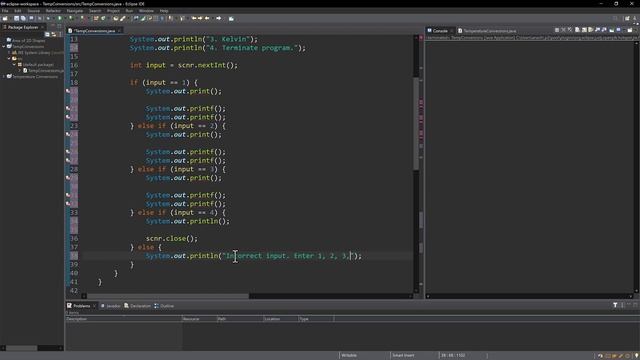Click Remove All Terminated Launches icon

(x=570, y=30)
